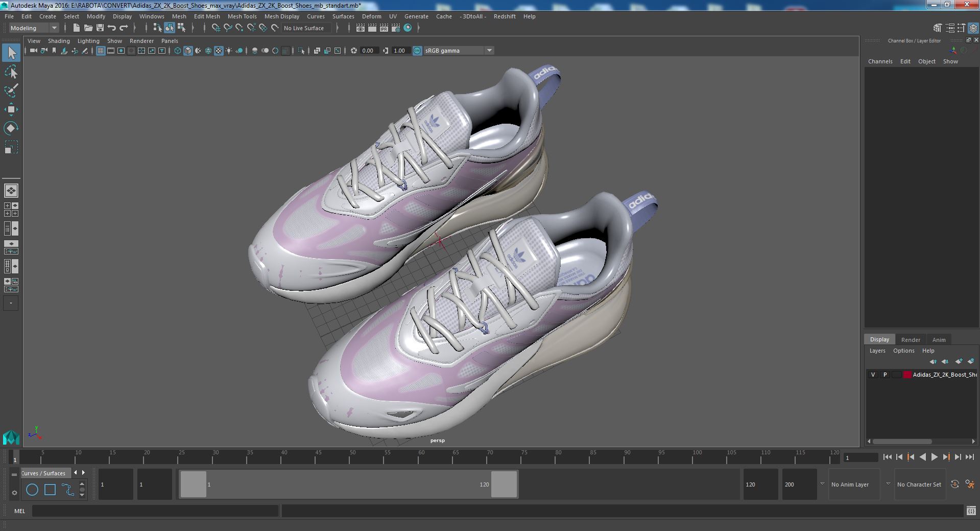This screenshot has height=531, width=980.
Task: Switch to the Render layers tab
Action: [x=911, y=340]
